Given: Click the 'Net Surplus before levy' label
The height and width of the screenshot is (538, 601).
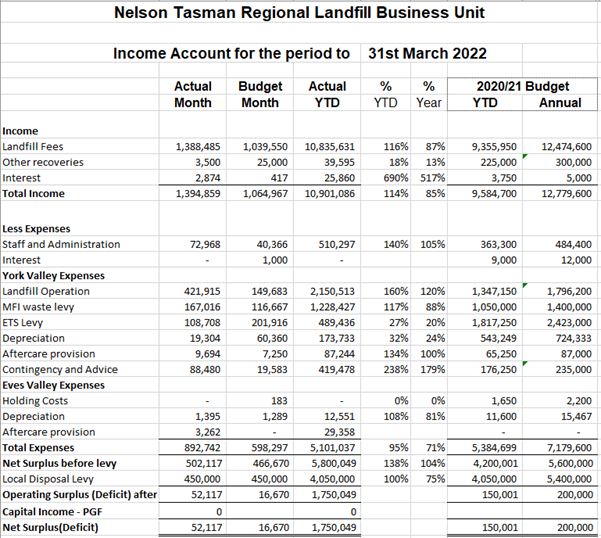Looking at the screenshot, I should (x=59, y=464).
